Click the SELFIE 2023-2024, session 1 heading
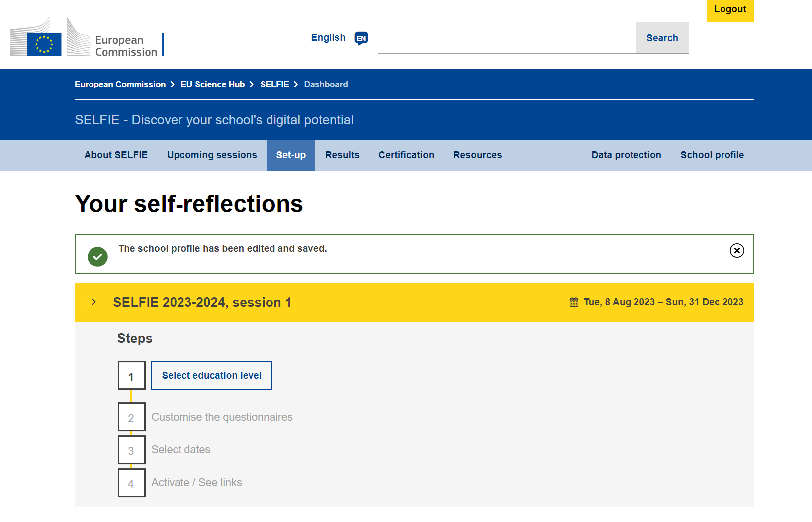This screenshot has height=522, width=812. click(x=202, y=303)
